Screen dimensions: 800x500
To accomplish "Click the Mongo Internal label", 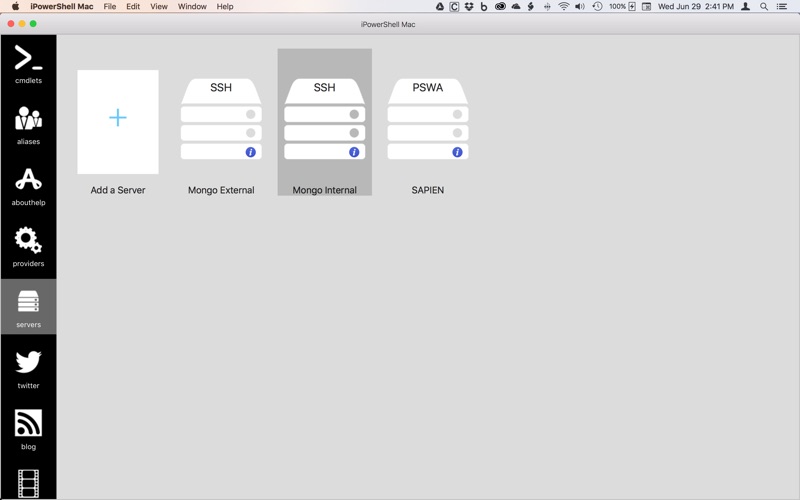I will 324,190.
